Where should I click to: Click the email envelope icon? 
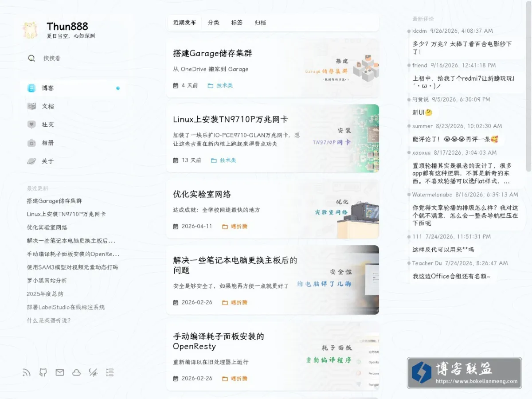click(x=60, y=372)
